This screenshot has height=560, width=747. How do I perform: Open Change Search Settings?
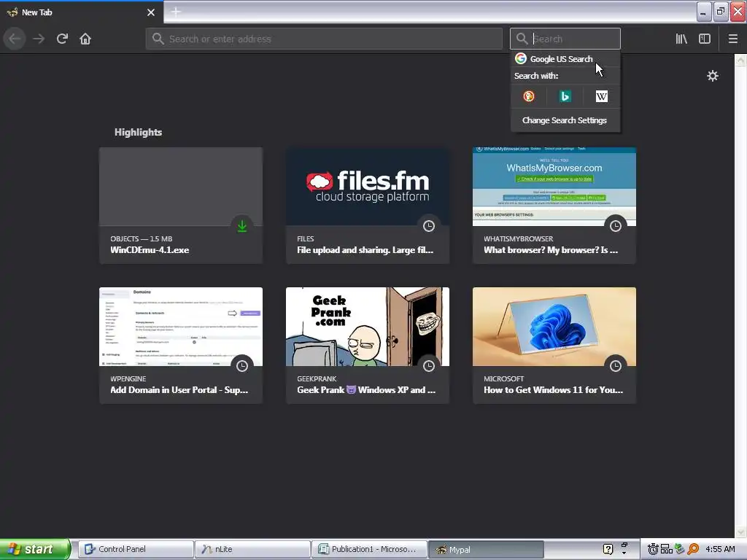(x=565, y=120)
